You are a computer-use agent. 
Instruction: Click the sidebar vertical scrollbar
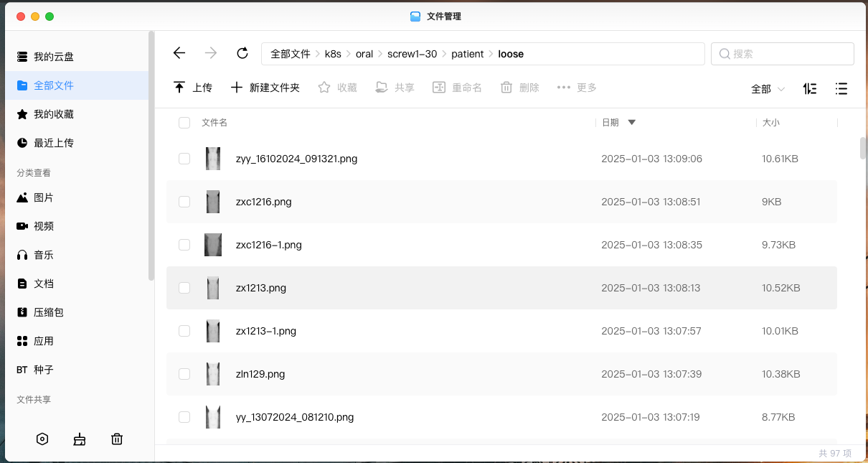click(151, 156)
